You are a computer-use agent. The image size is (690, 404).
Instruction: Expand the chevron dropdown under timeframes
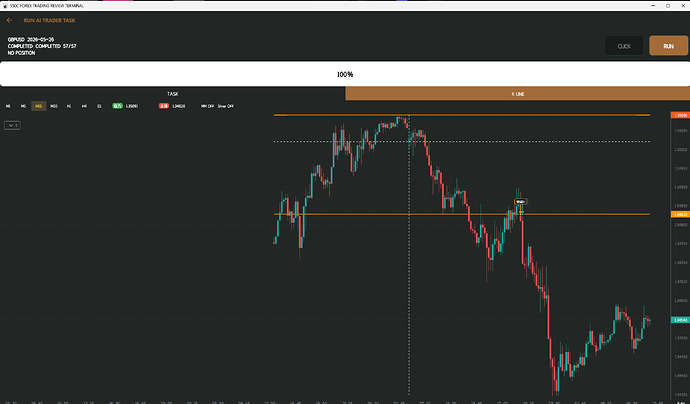coord(12,125)
